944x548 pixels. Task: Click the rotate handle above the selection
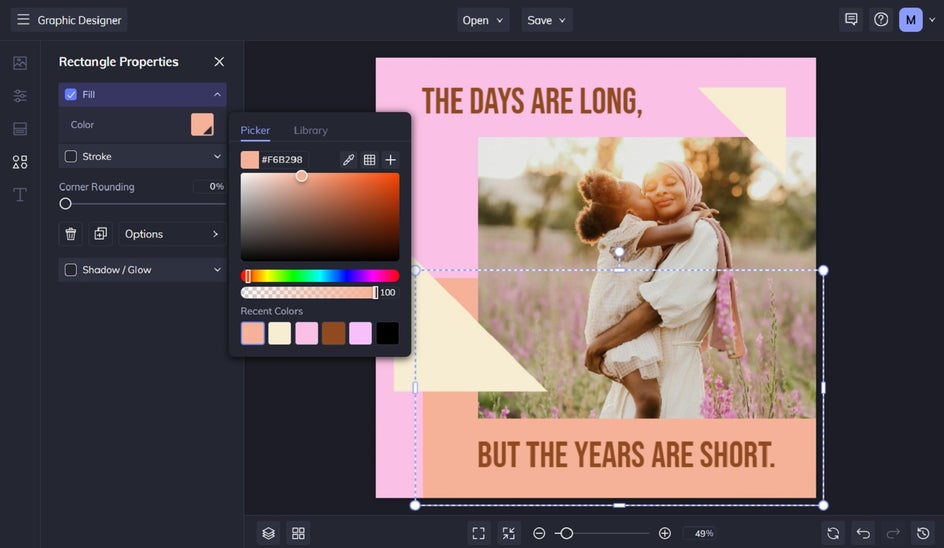pyautogui.click(x=619, y=252)
